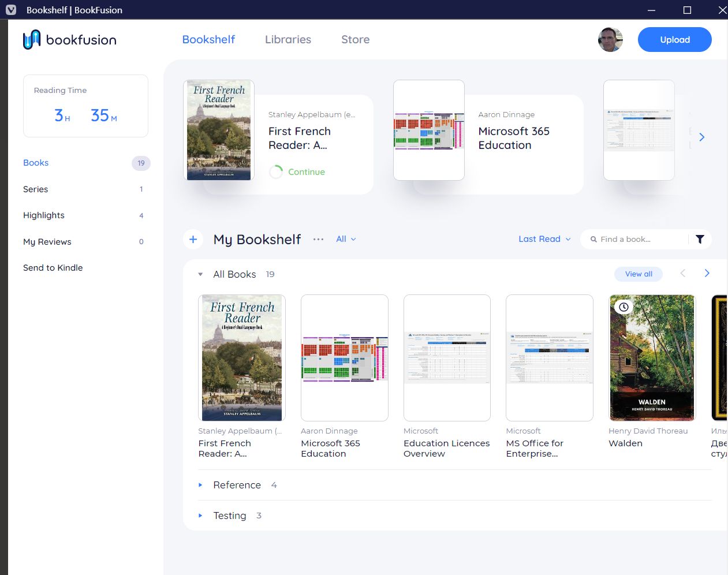This screenshot has height=575, width=728.
Task: Show next recently read books carousel arrow
Action: tap(701, 137)
